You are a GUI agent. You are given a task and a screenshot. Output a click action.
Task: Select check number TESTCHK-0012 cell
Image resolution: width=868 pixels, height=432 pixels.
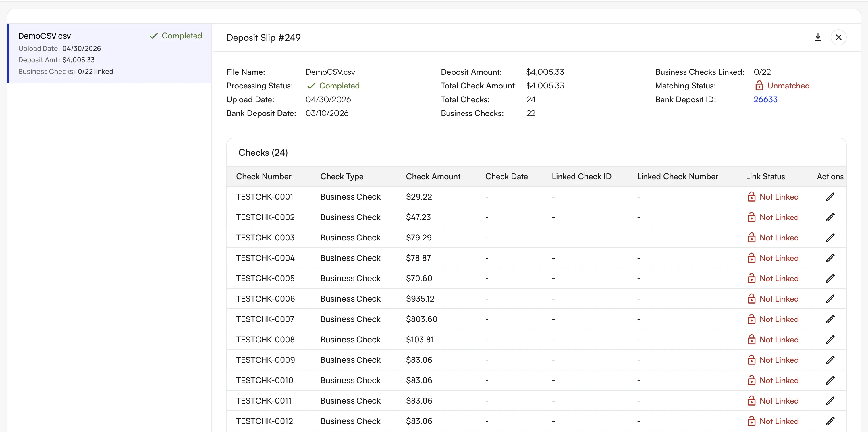[265, 421]
